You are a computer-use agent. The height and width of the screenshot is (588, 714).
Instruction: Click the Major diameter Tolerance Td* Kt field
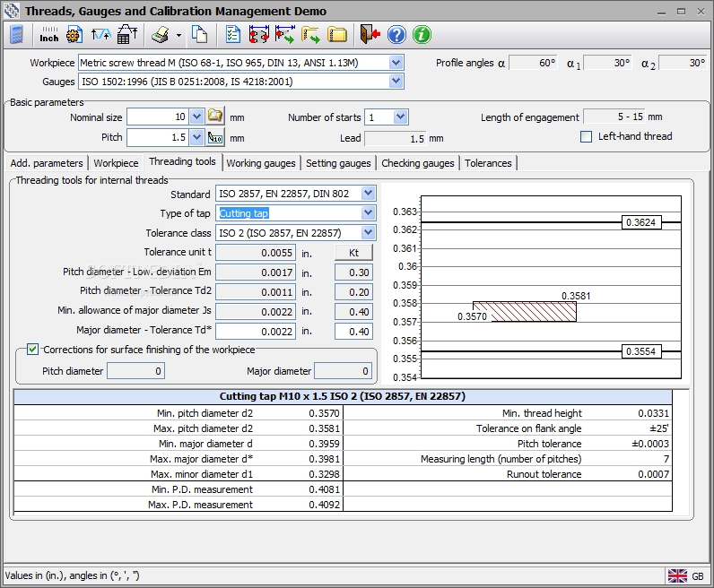coord(353,332)
